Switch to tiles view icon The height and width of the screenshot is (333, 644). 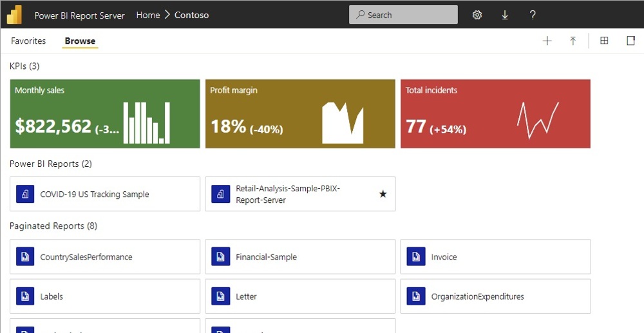[x=604, y=41]
